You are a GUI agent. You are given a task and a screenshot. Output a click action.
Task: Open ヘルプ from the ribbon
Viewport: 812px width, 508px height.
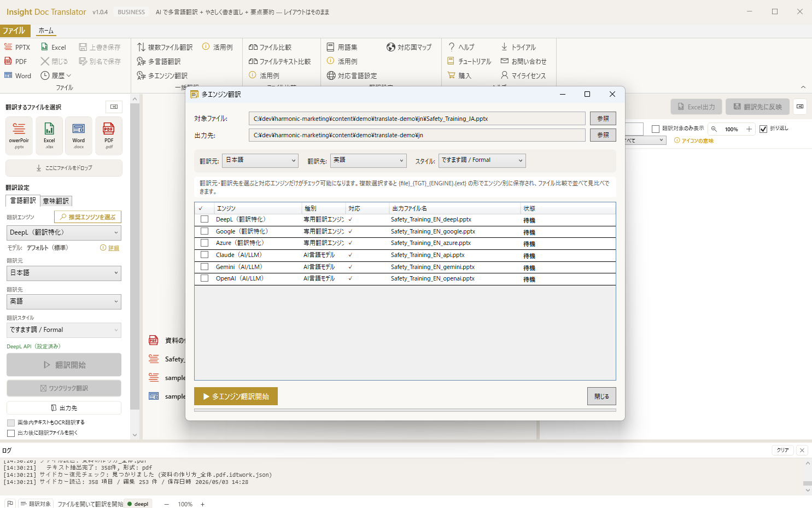coord(461,47)
